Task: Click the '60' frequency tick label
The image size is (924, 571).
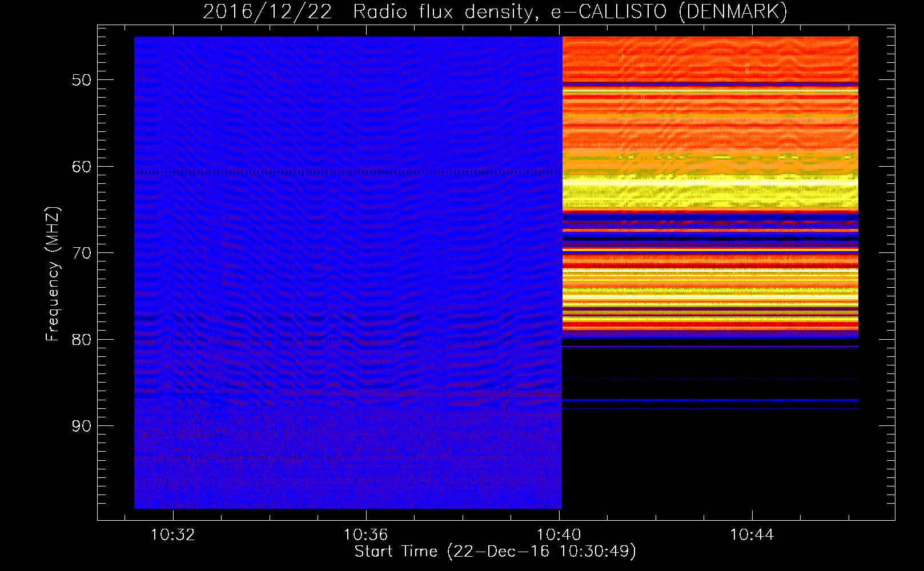Action: (82, 167)
